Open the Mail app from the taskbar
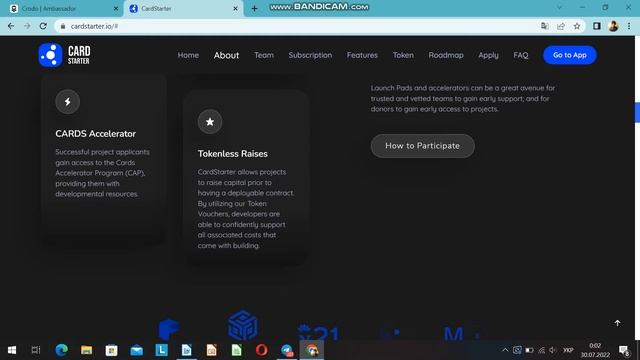The width and height of the screenshot is (640, 360). (136, 350)
